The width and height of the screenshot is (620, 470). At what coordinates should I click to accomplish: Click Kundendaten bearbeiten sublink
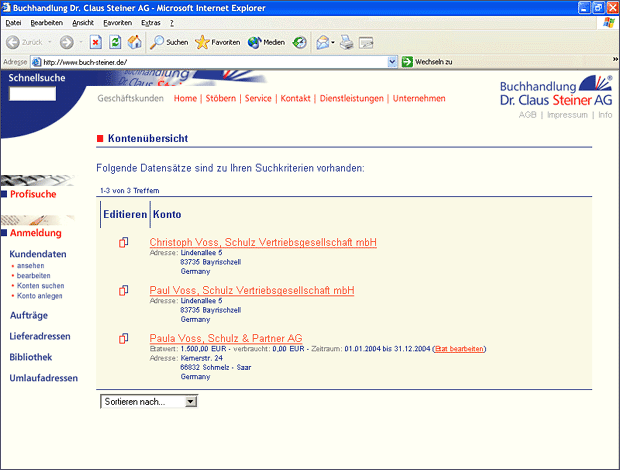pos(34,276)
